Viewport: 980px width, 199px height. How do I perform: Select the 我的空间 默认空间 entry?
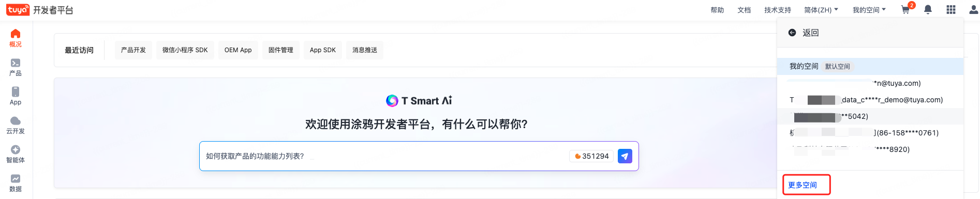tap(870, 66)
